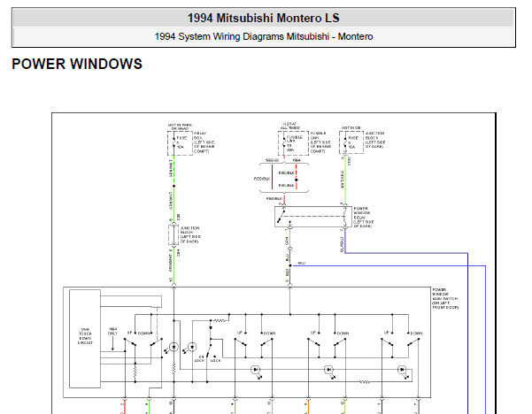The image size is (532, 414).
Task: Click the fuse symbol under HOT IN ON
Action: pyautogui.click(x=345, y=143)
